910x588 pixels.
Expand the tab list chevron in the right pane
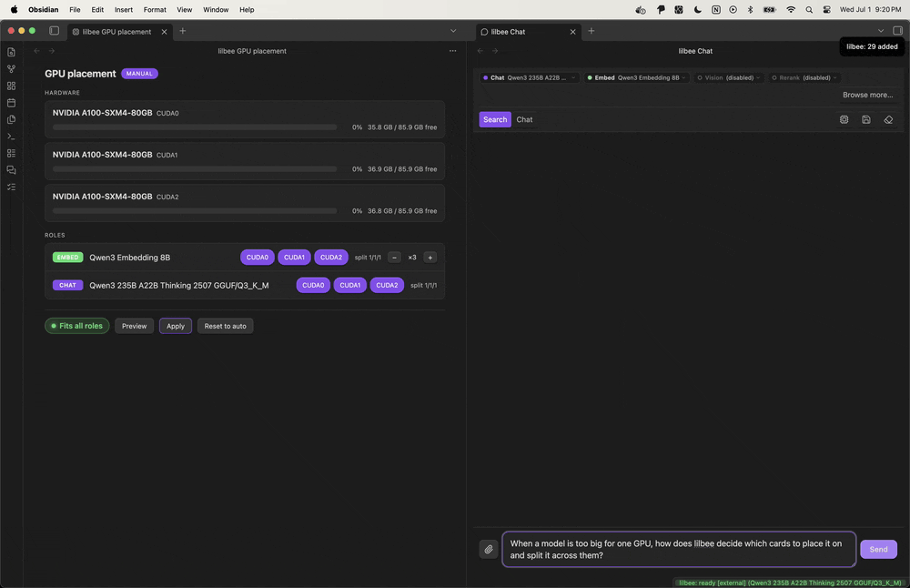[881, 31]
